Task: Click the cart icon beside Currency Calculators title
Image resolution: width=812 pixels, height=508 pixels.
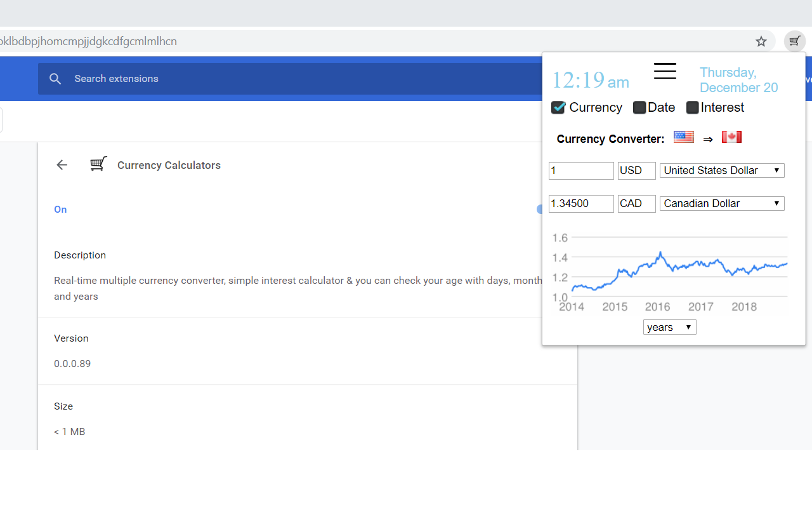Action: click(98, 164)
